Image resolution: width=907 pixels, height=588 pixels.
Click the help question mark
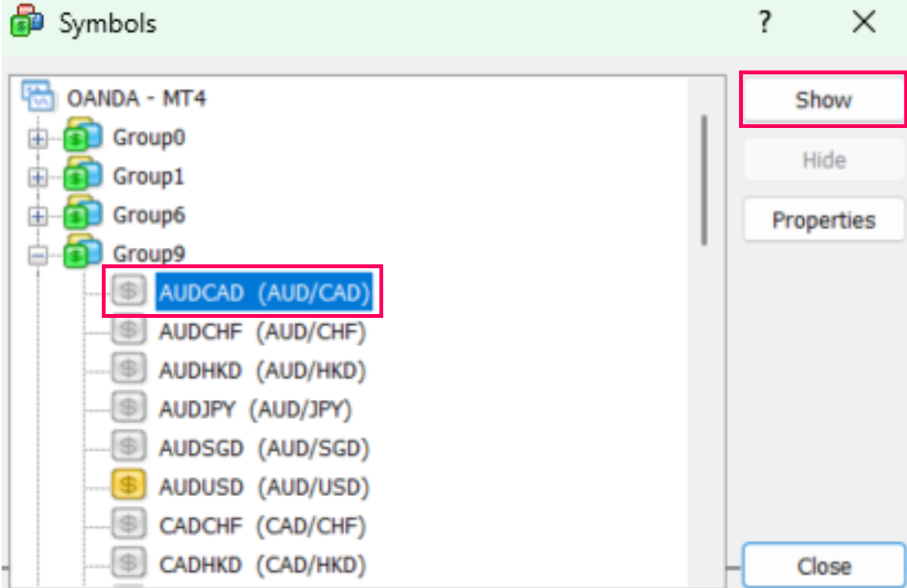point(764,22)
